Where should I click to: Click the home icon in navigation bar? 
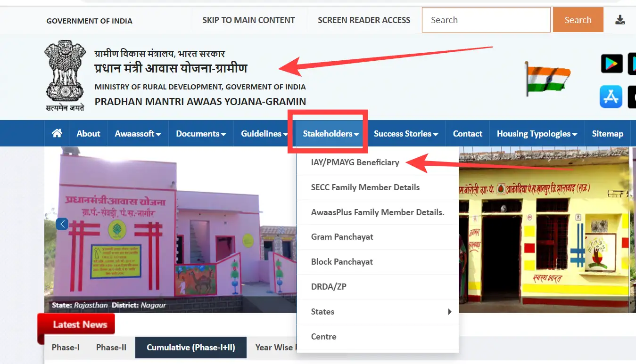click(57, 133)
